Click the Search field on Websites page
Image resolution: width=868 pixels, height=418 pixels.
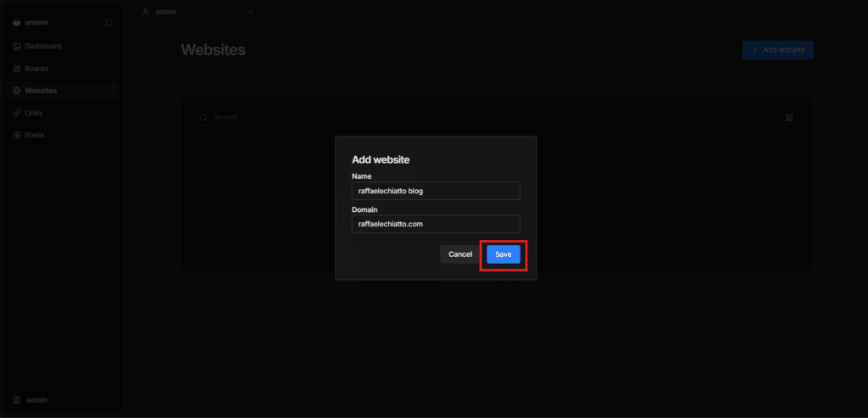(x=306, y=117)
